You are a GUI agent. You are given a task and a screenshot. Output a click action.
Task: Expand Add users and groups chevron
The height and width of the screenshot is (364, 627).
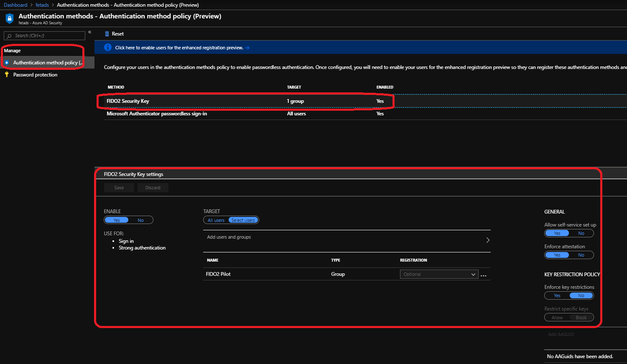(487, 240)
